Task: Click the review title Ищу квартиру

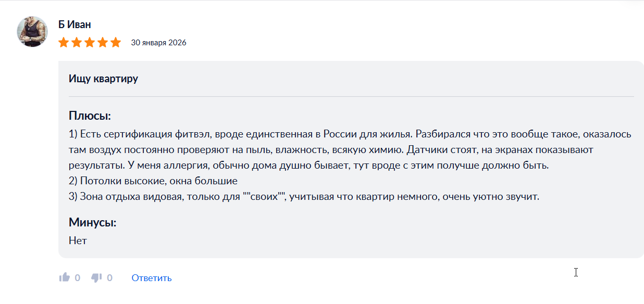Action: [x=103, y=79]
